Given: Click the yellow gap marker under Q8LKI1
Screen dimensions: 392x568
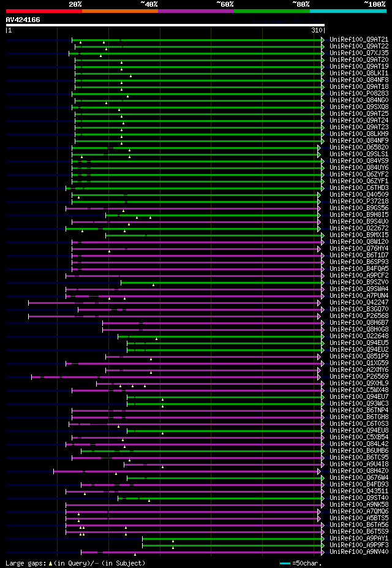Looking at the screenshot, I should 130,76.
